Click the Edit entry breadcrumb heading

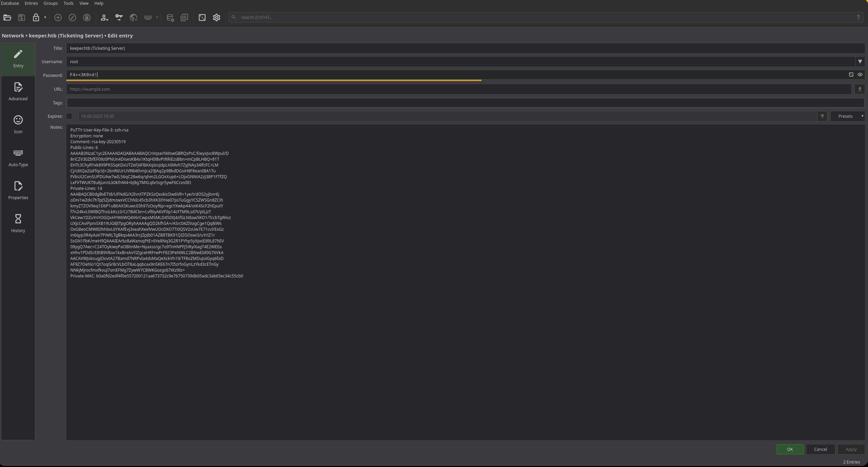point(120,36)
